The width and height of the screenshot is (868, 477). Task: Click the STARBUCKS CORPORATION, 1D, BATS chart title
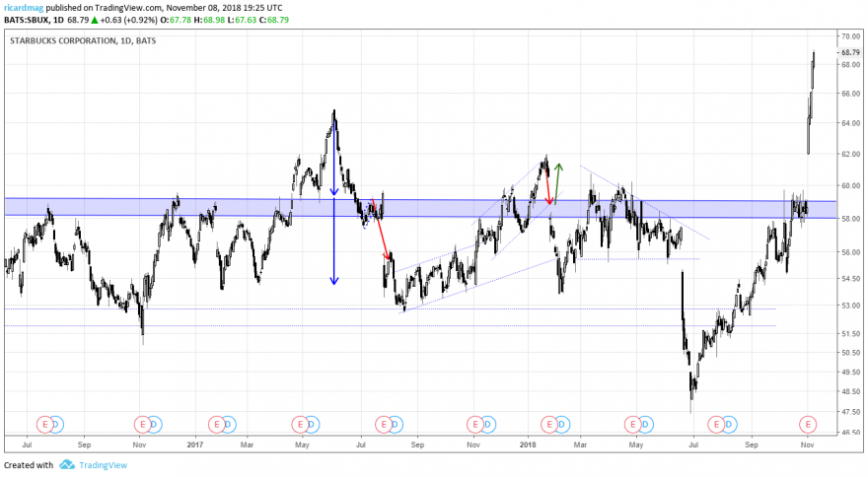83,41
